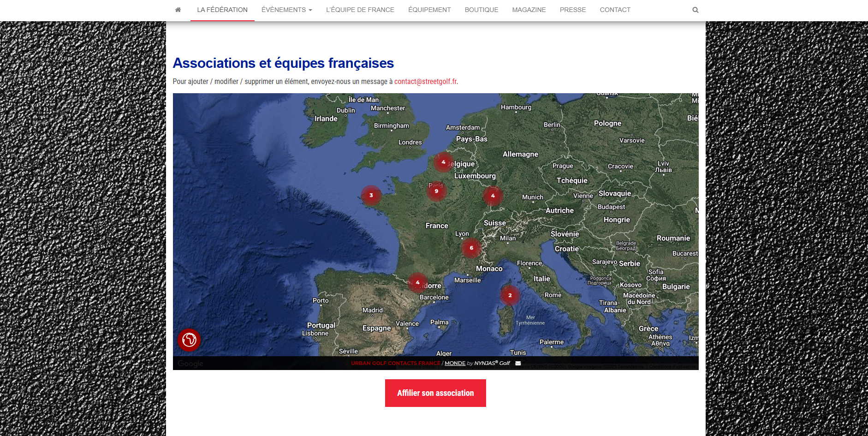Open the Lyon-area cluster marker with 6

[x=471, y=248]
